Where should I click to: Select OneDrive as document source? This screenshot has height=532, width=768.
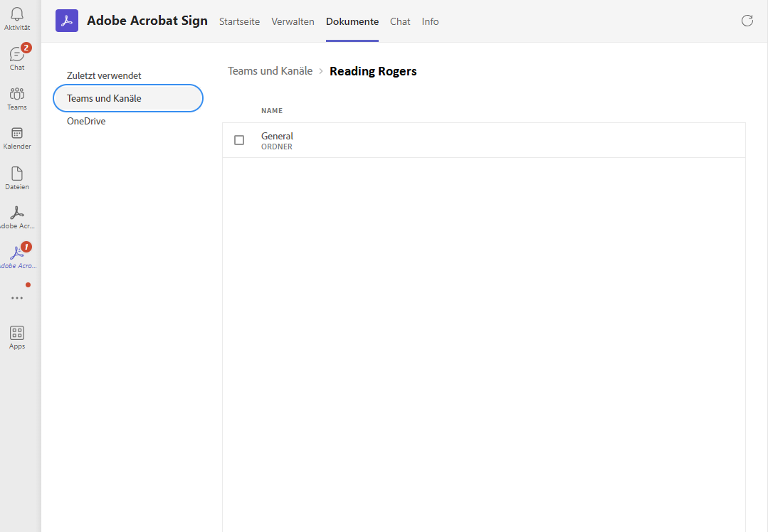pyautogui.click(x=85, y=121)
